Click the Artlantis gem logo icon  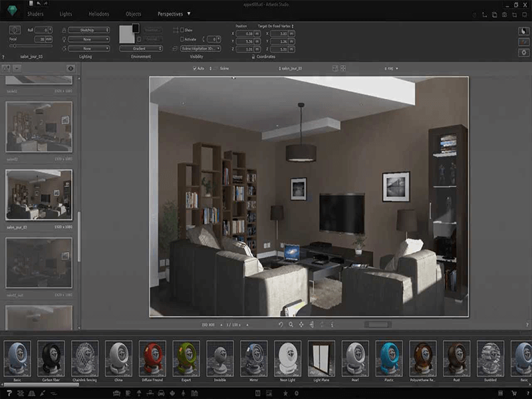(x=10, y=13)
